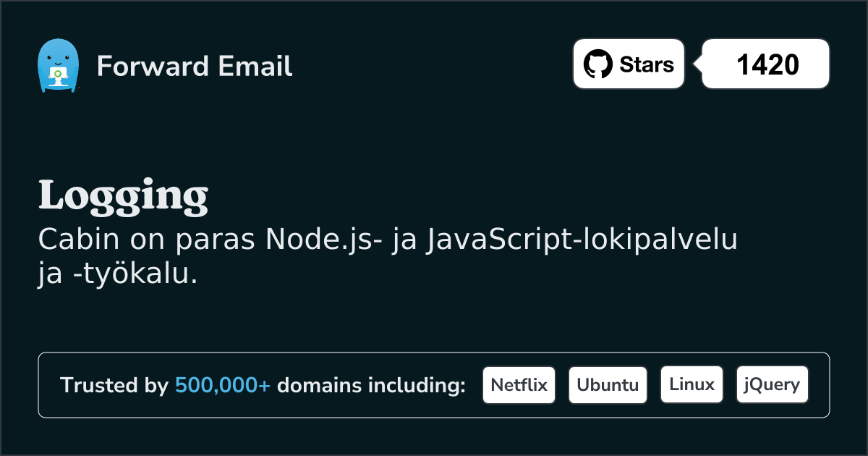Toggle the Netflix domain chip

tap(519, 384)
